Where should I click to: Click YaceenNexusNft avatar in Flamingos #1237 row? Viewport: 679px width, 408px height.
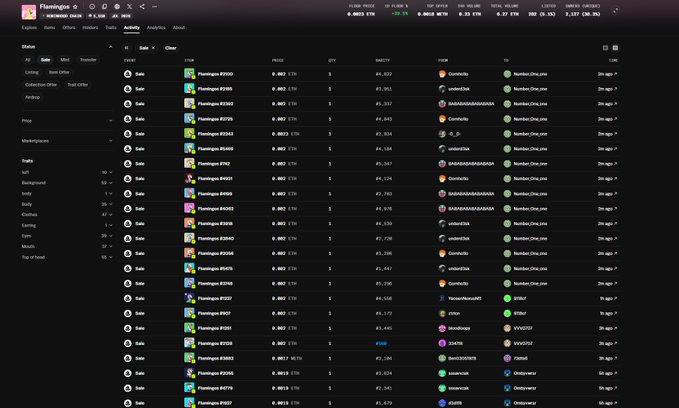tap(442, 298)
